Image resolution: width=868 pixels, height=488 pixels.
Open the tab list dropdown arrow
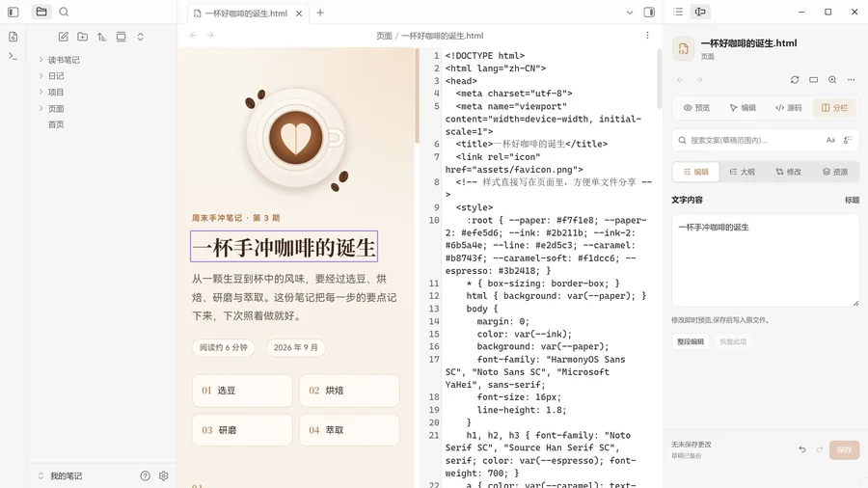point(630,13)
